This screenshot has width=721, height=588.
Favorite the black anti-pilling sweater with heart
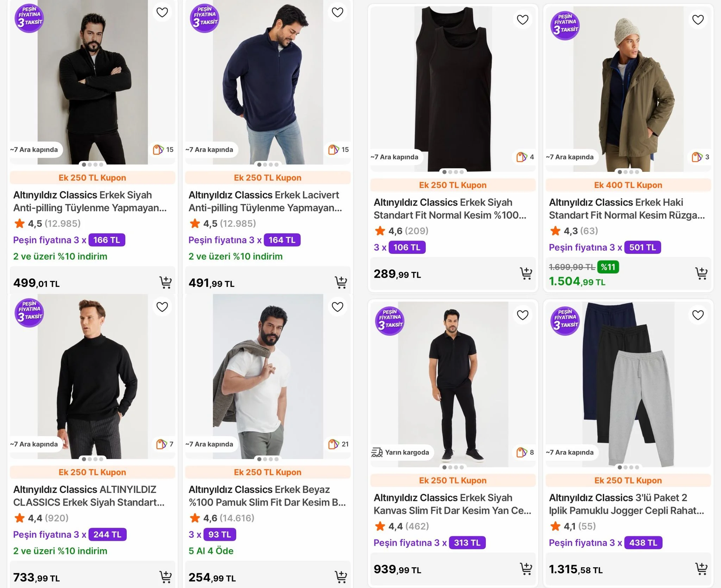(162, 13)
